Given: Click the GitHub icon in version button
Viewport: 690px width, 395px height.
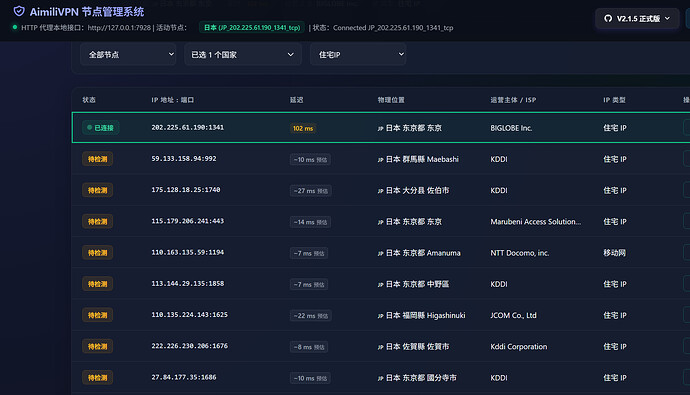Looking at the screenshot, I should click(608, 18).
